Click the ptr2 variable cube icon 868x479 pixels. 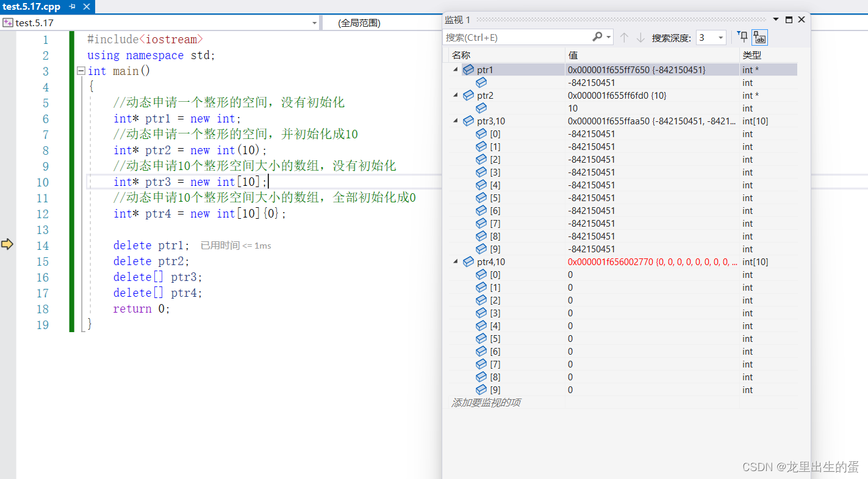click(468, 95)
